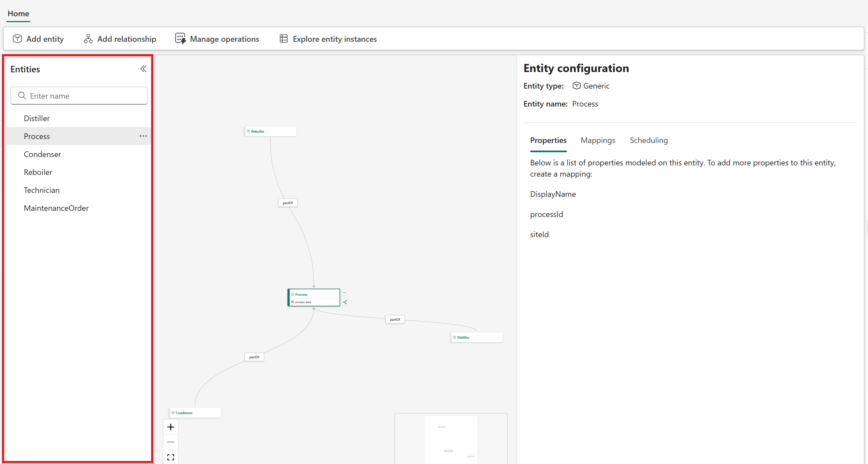Click the siteId property
The height and width of the screenshot is (464, 868).
point(539,235)
